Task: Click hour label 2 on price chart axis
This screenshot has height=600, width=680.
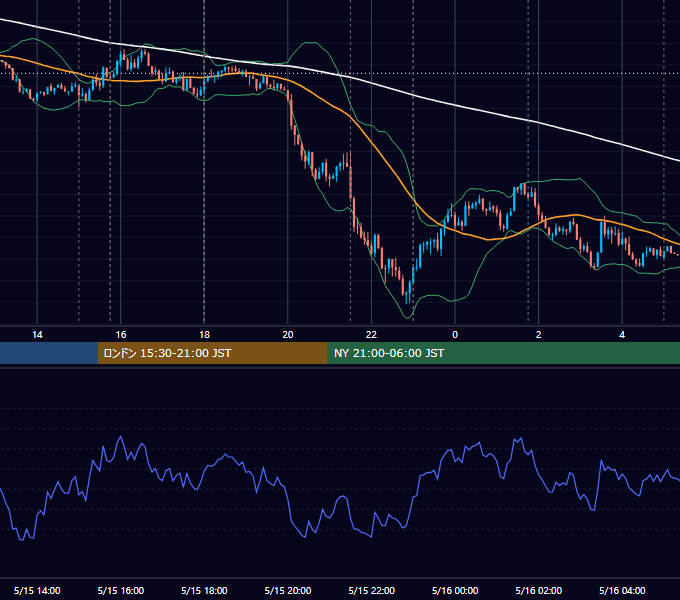Action: 539,335
